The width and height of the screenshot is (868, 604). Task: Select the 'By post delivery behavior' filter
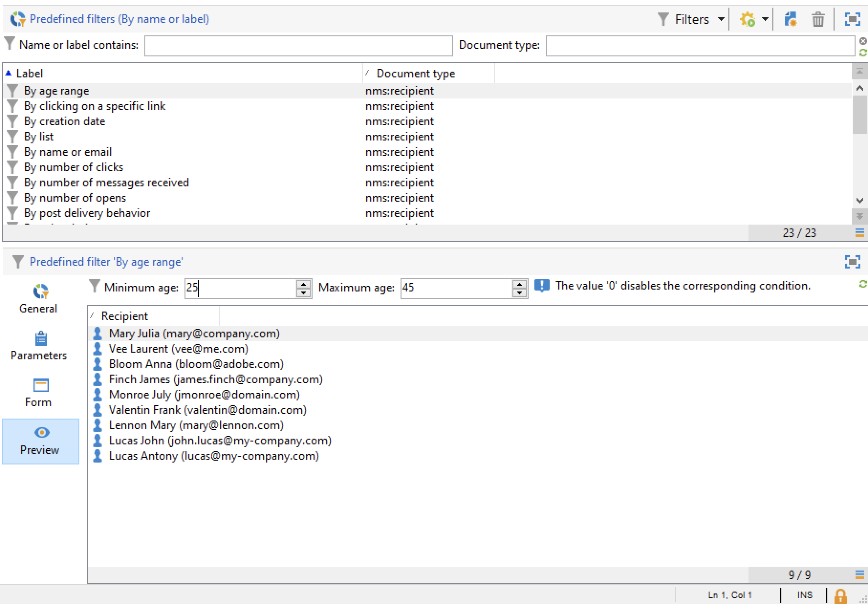click(428, 213)
